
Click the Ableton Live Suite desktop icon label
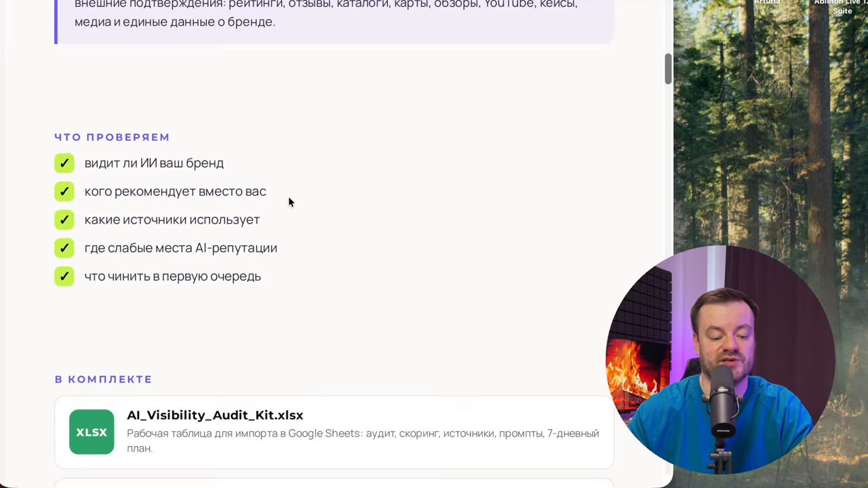click(842, 7)
